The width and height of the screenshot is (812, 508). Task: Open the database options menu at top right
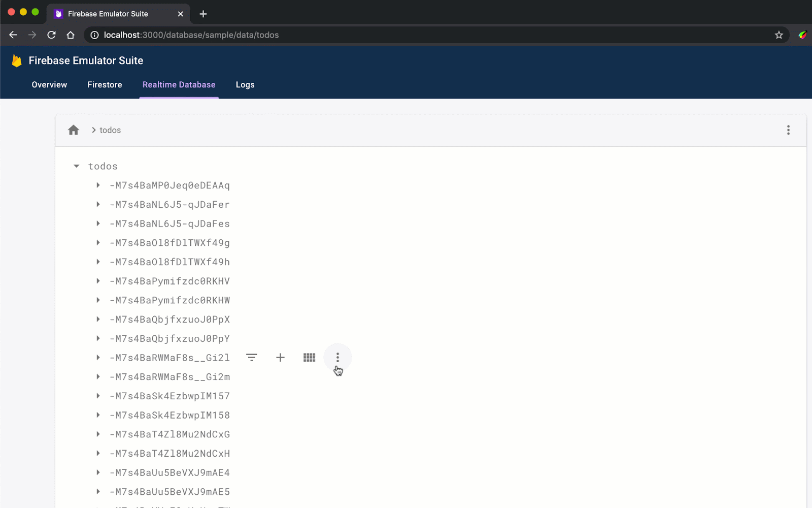788,130
